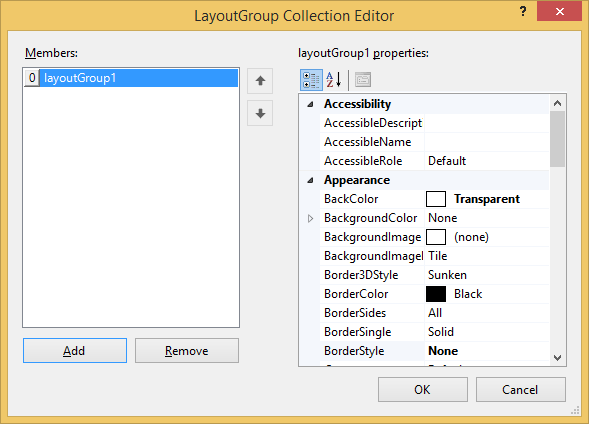The height and width of the screenshot is (424, 589).
Task: Click the AccessibleName property name
Action: pos(368,142)
